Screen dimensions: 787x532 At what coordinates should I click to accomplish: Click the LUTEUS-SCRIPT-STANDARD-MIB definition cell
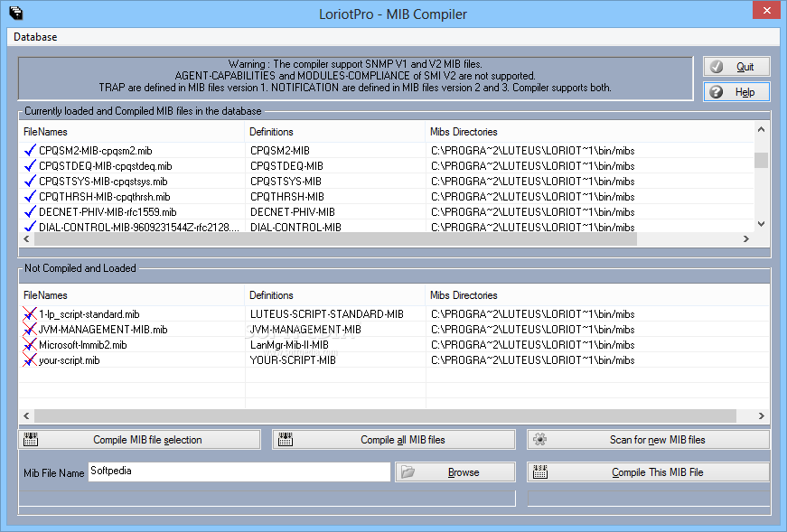327,314
